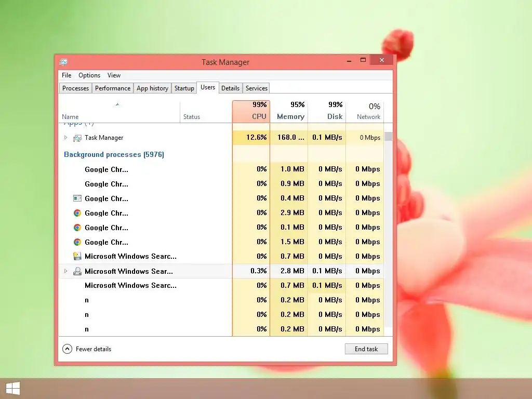Open the Options menu
Viewport: 532px width, 399px height.
(x=89, y=75)
